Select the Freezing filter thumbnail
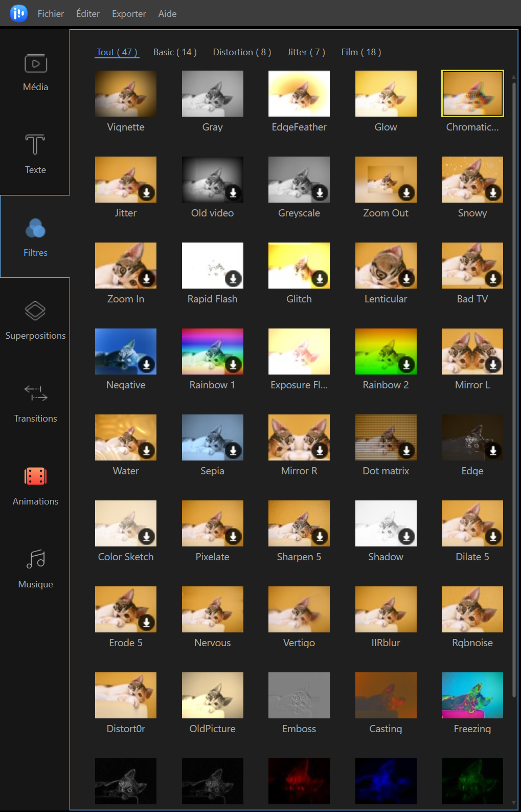The image size is (521, 812). tap(472, 695)
